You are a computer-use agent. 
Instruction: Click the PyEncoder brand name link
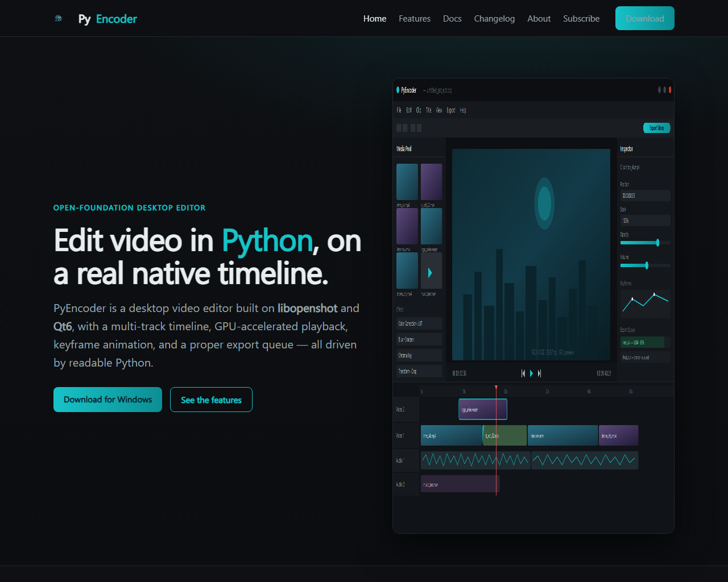click(107, 19)
